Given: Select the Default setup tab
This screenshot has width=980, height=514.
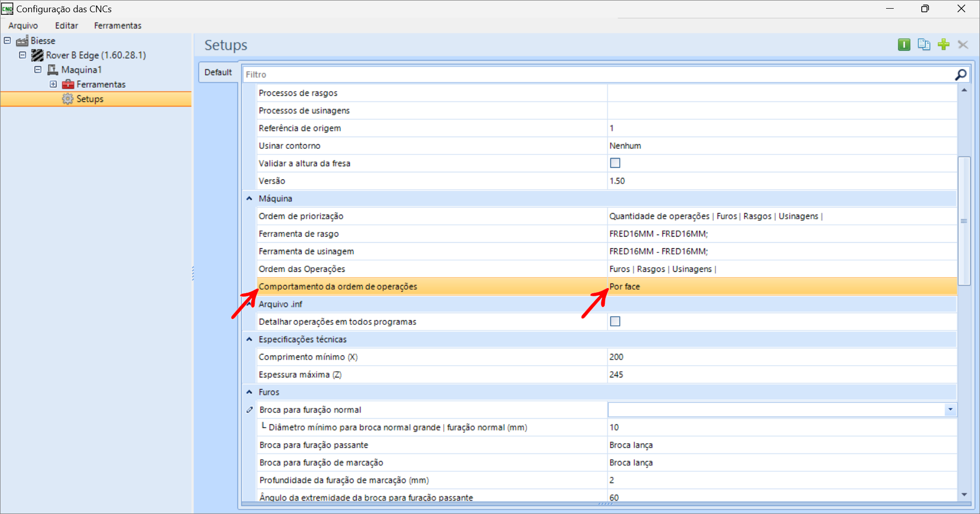Looking at the screenshot, I should click(218, 72).
